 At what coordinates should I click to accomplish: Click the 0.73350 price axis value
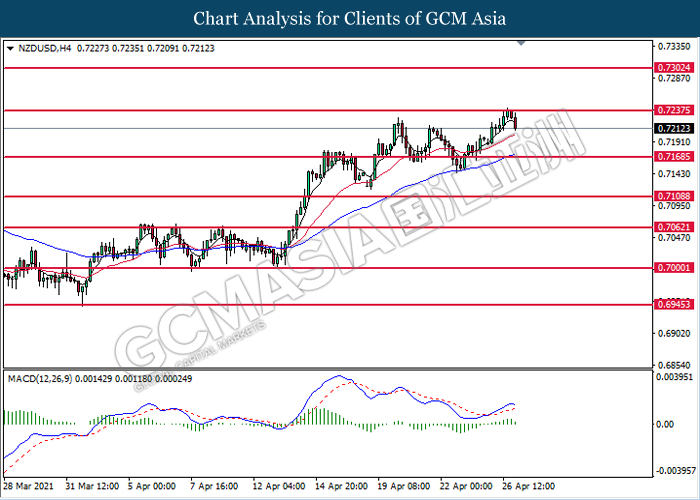pyautogui.click(x=674, y=46)
